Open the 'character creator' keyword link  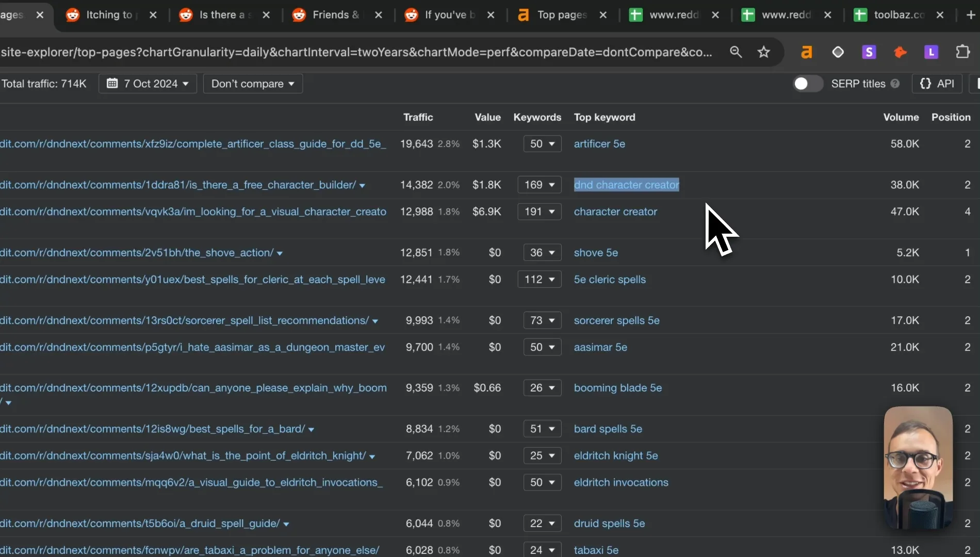point(615,211)
